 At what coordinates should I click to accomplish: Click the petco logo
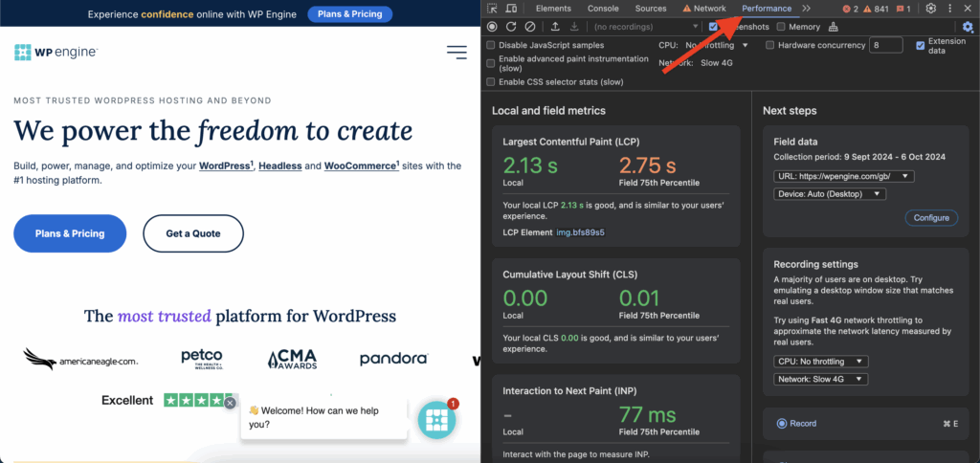tap(202, 360)
